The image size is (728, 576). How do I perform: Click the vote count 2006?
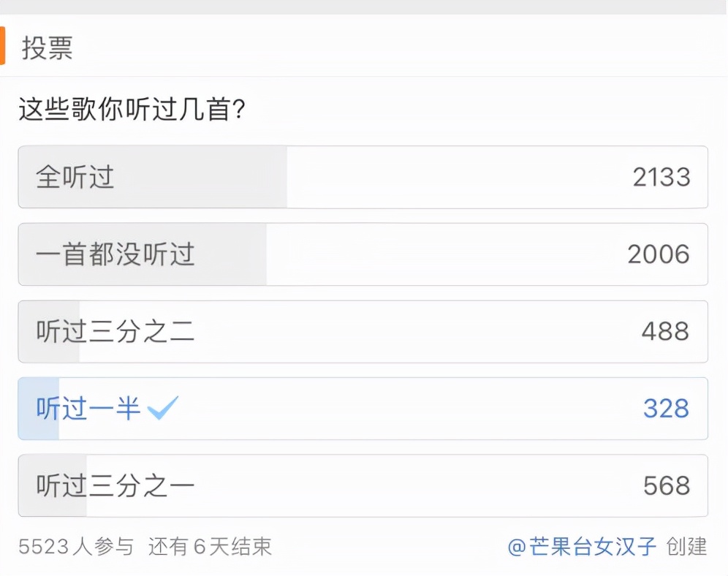pos(663,254)
